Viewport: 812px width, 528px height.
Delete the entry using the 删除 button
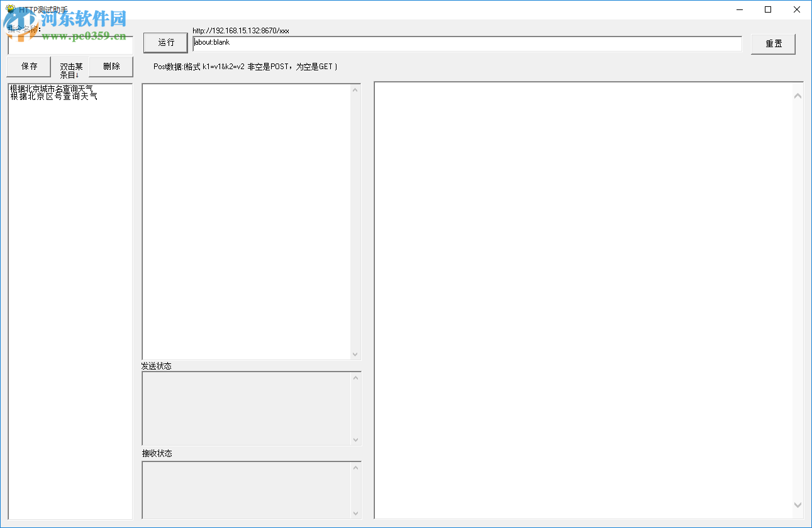pos(111,67)
